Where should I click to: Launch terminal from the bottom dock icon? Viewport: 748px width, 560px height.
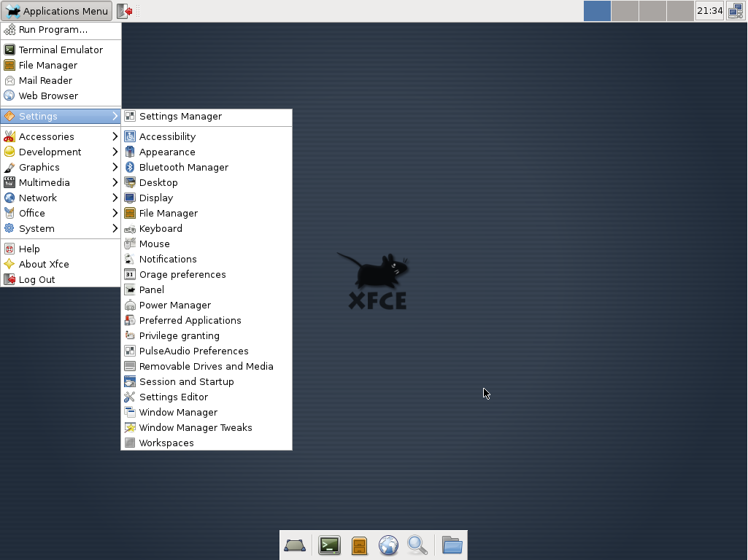(329, 545)
